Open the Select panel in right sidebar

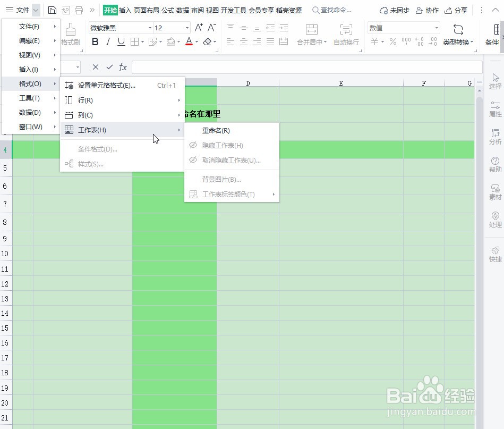(x=495, y=81)
